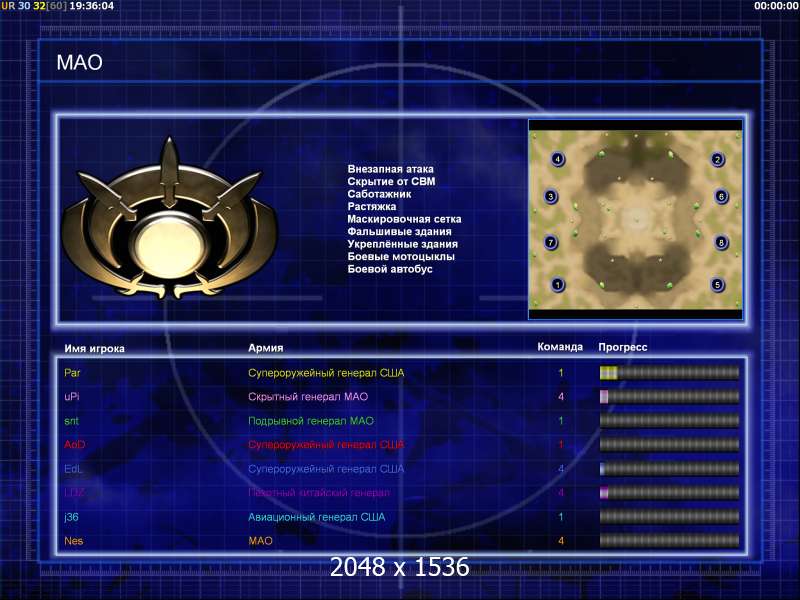Click 'Авиационный генерал США' army text
The image size is (800, 600).
(316, 517)
